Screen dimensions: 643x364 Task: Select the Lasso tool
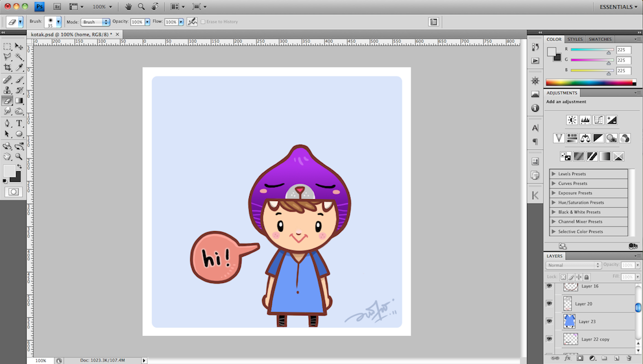[7, 56]
